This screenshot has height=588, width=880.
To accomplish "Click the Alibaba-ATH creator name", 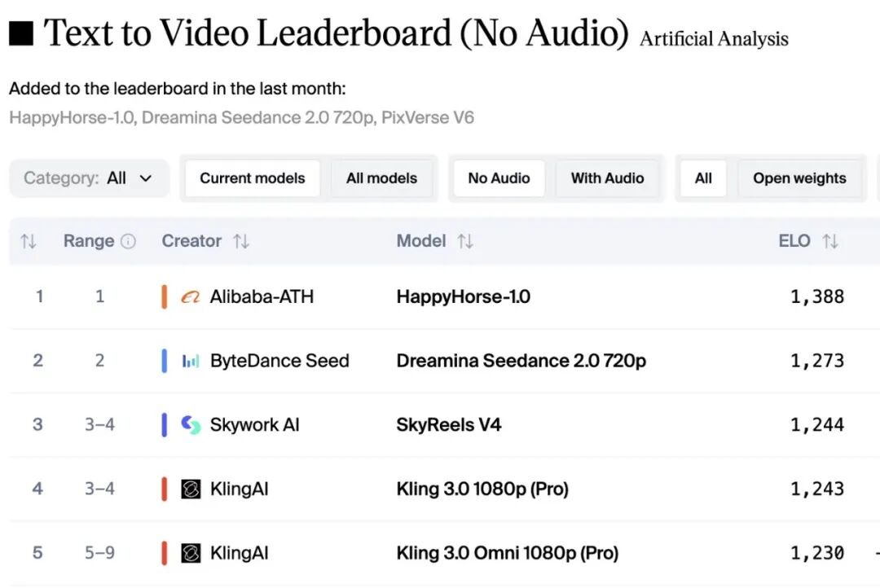I will click(262, 296).
